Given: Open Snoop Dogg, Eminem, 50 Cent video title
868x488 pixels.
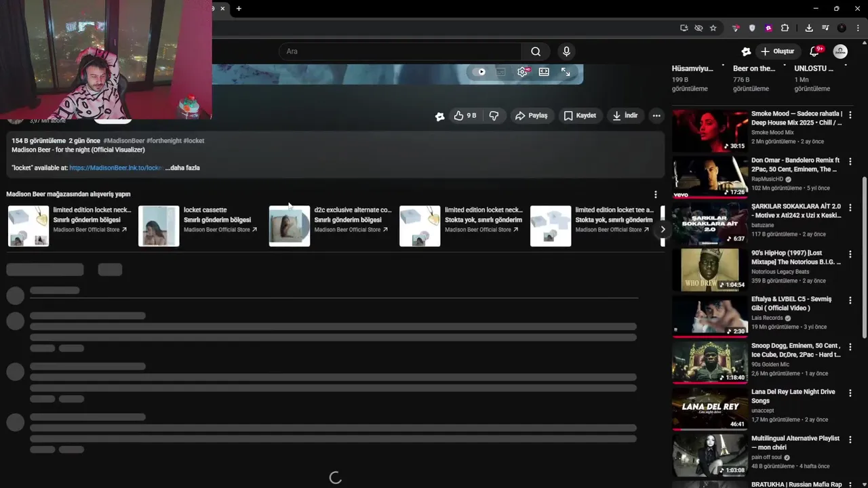Looking at the screenshot, I should pyautogui.click(x=796, y=350).
